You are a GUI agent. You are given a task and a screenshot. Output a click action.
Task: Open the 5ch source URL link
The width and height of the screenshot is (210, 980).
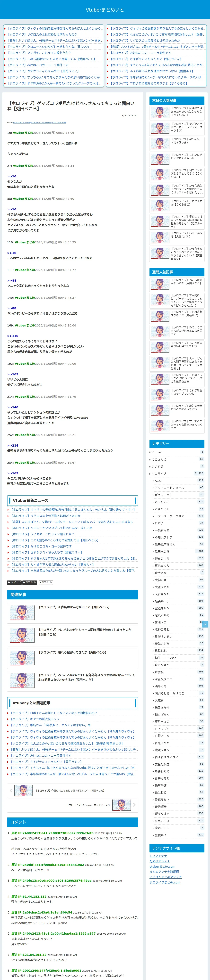[39, 122]
